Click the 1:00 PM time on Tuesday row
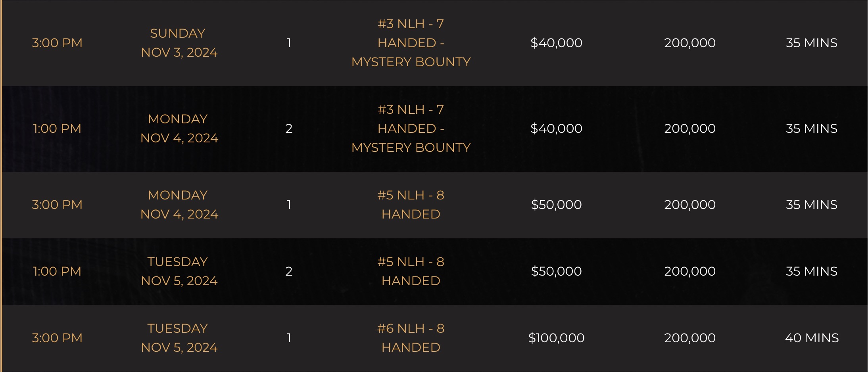This screenshot has height=372, width=868. coord(57,271)
